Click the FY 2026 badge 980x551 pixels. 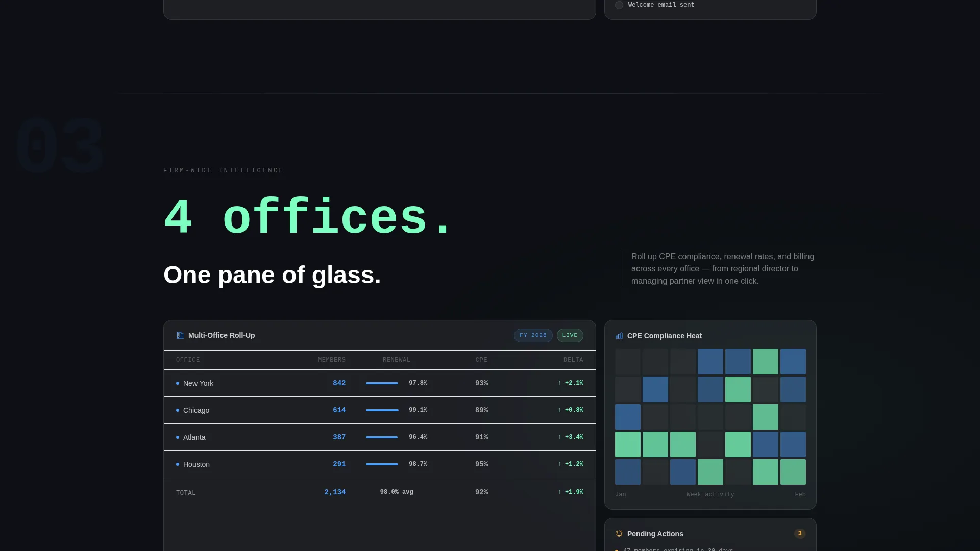click(533, 335)
